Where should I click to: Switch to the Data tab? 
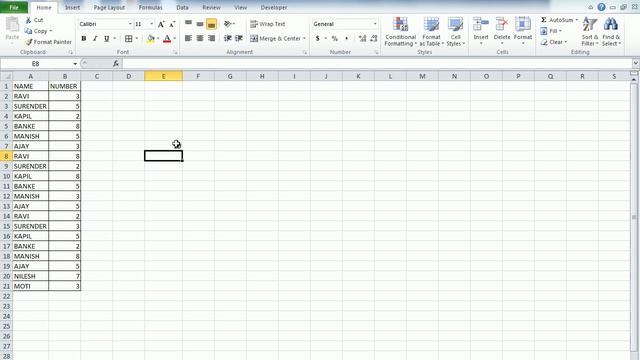(x=182, y=7)
